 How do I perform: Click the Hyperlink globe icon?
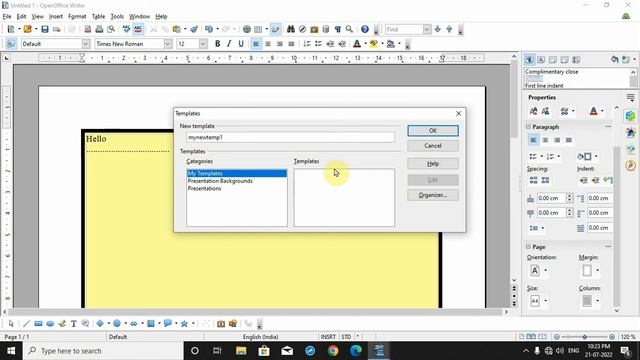pos(247,29)
